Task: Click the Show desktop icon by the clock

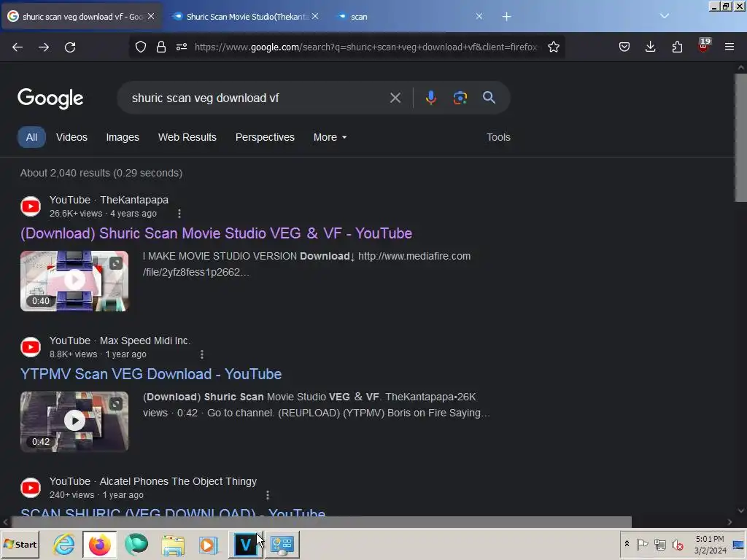Action: pos(739,545)
